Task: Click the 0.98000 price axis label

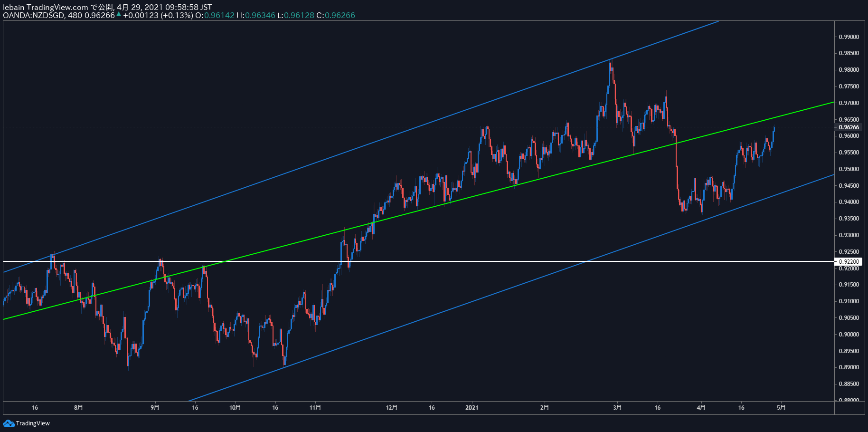Action: tap(849, 70)
